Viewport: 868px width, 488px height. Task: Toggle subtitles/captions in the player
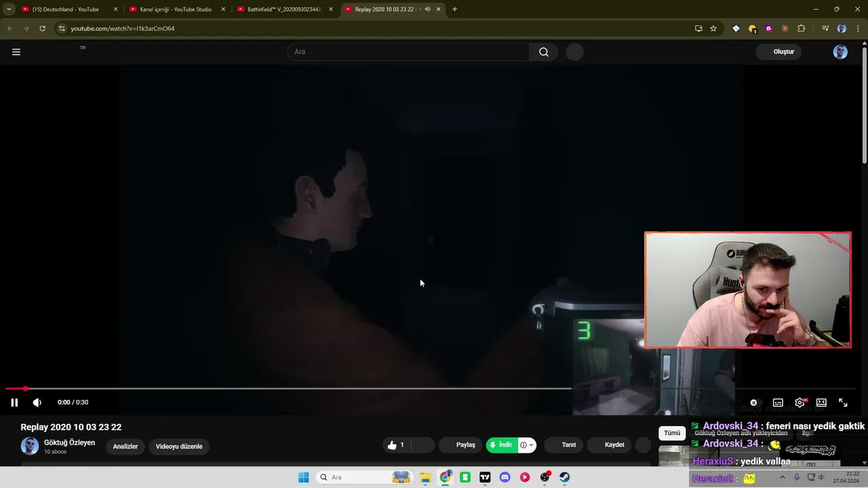pos(778,403)
